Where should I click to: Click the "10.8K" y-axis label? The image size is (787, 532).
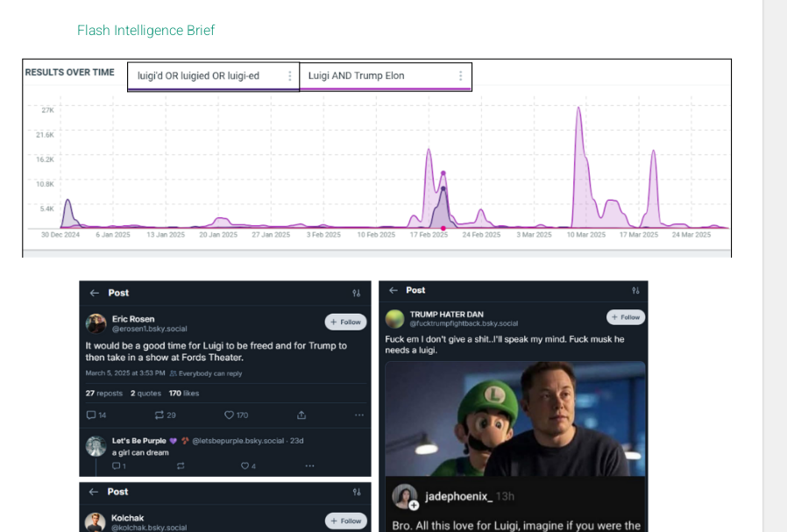(x=45, y=184)
